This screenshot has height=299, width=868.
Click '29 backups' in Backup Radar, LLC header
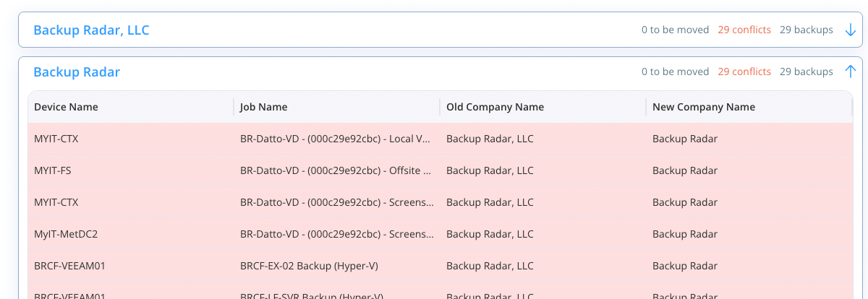[x=807, y=30]
